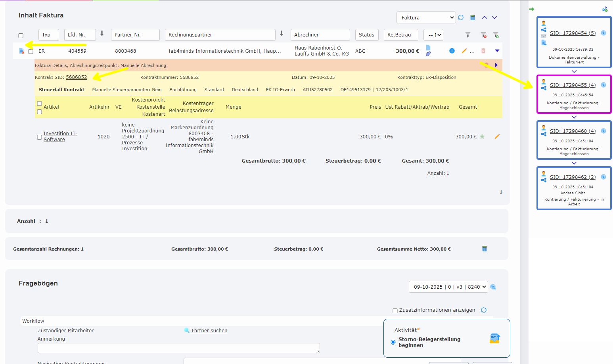Click the orange pencil edit icon in invoice row 404559

464,51
